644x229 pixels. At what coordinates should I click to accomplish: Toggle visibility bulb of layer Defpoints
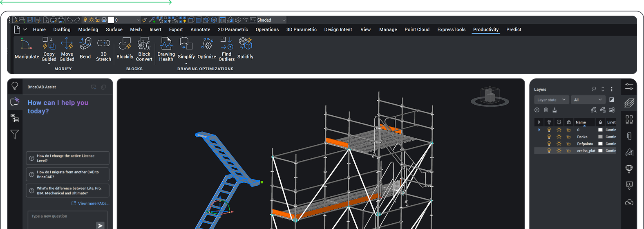(x=549, y=144)
